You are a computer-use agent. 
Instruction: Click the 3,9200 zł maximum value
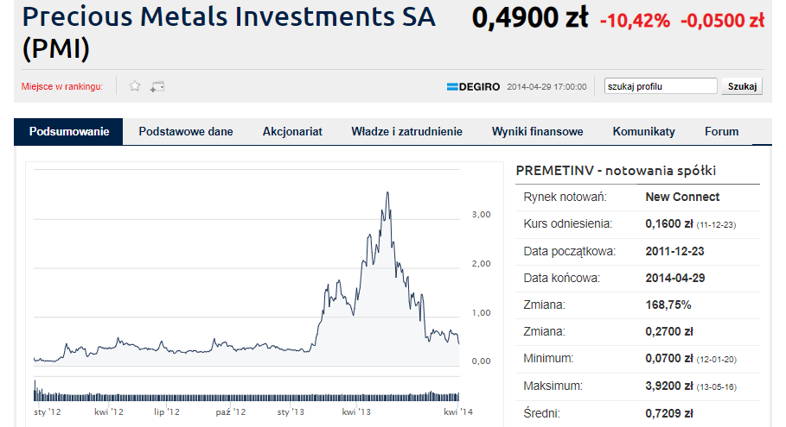[669, 386]
